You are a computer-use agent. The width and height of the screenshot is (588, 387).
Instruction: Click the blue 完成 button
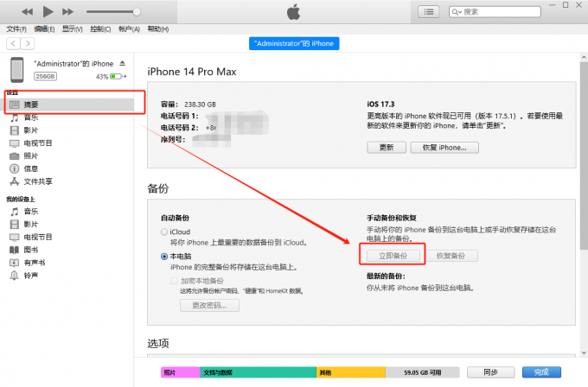click(541, 372)
